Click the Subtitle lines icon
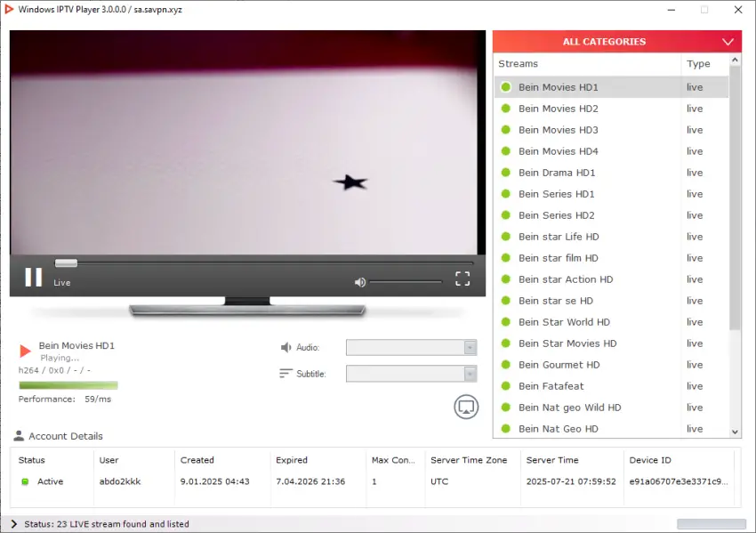756x533 pixels. (286, 374)
